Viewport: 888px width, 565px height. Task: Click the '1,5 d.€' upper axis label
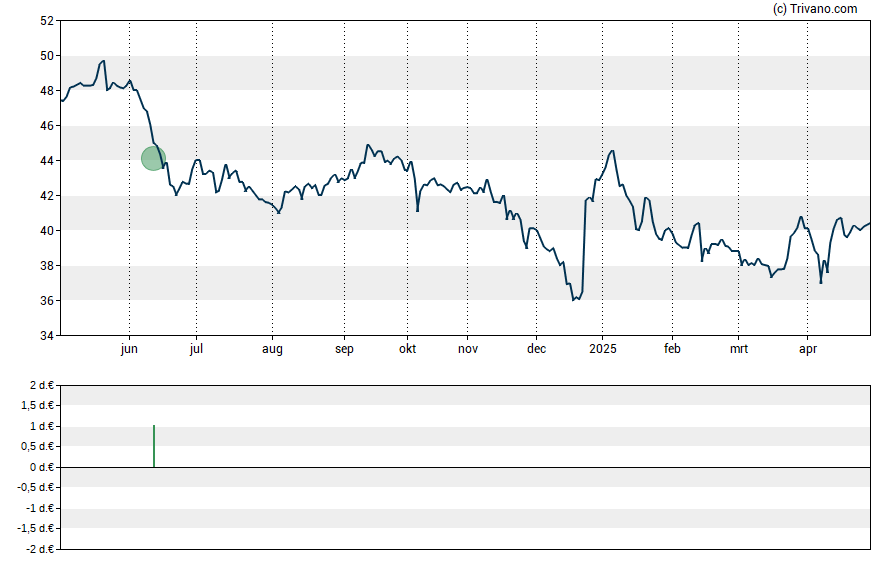click(x=38, y=405)
